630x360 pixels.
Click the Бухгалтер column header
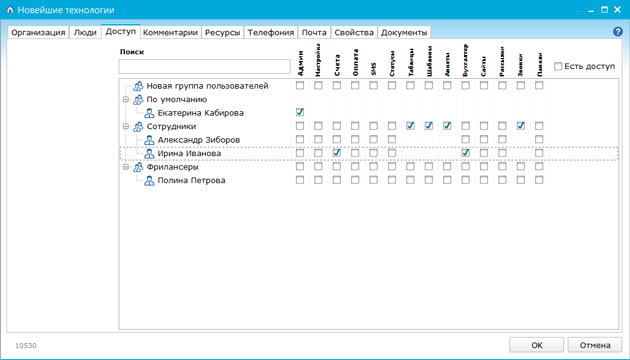pos(466,60)
